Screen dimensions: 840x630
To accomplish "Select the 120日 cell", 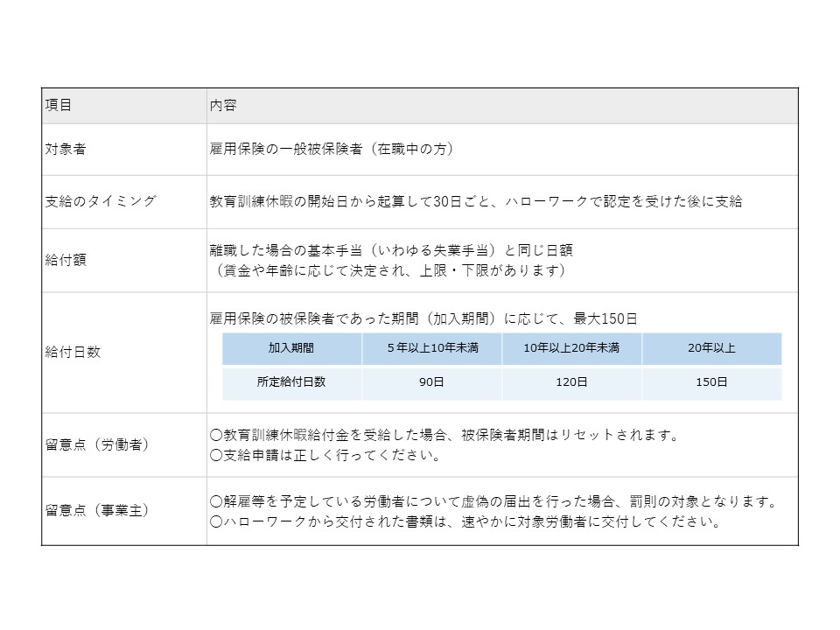I will coord(571,382).
